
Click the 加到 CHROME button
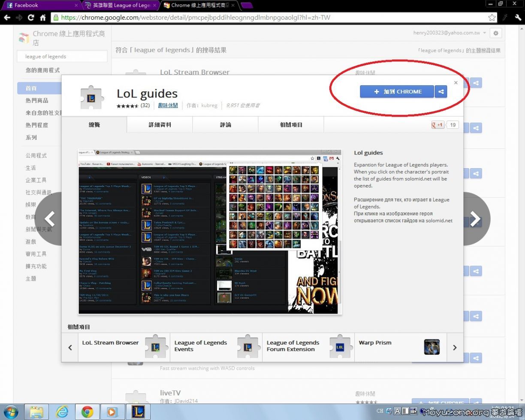coord(397,91)
